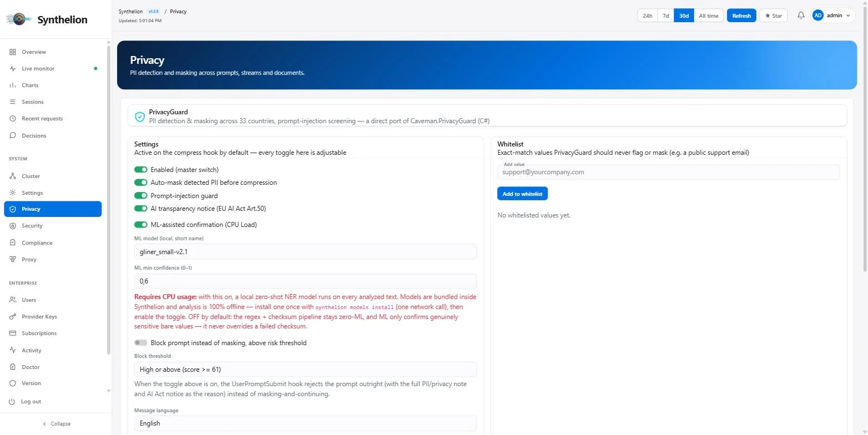Select the 7d time range

(665, 16)
